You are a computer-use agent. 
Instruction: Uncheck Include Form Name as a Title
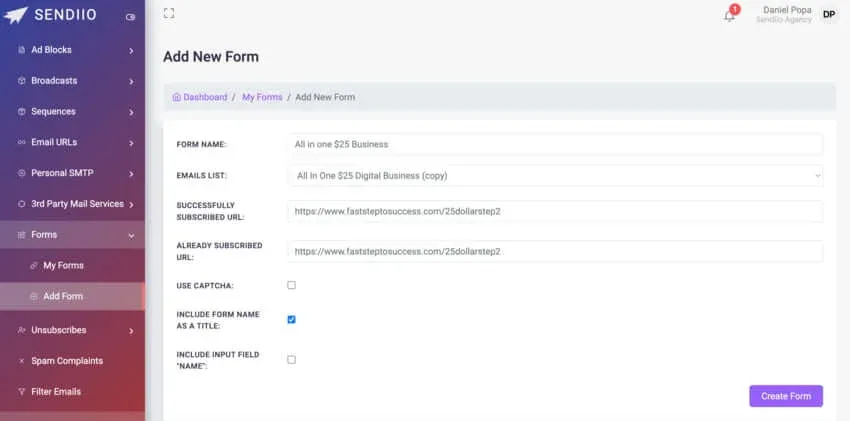tap(292, 320)
